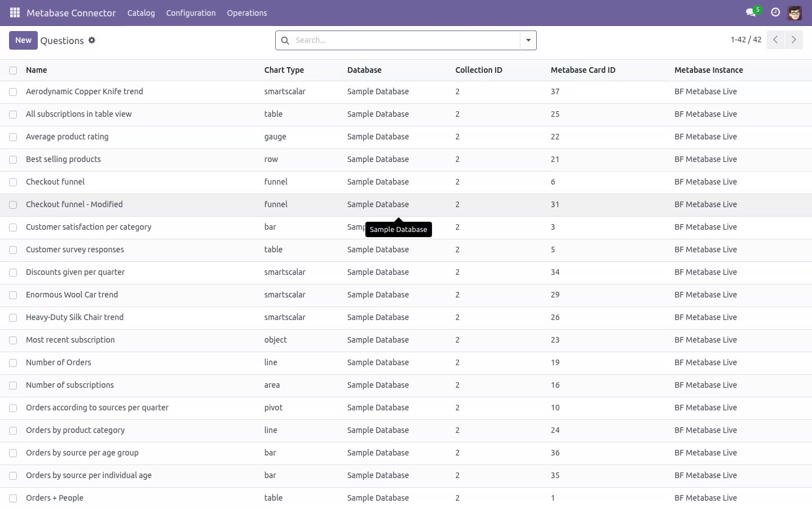Open Heavy-Duty Silk Chair trend record
The height and width of the screenshot is (508, 812).
pos(74,317)
